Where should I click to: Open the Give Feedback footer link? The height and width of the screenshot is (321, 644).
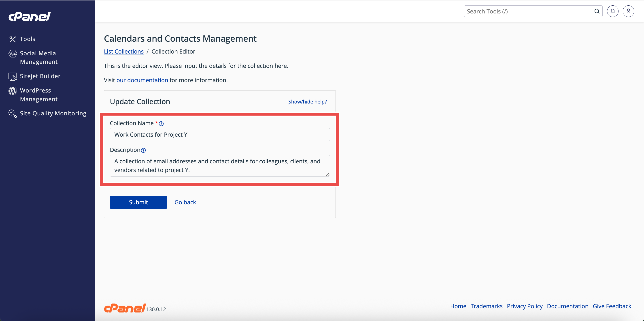[612, 306]
